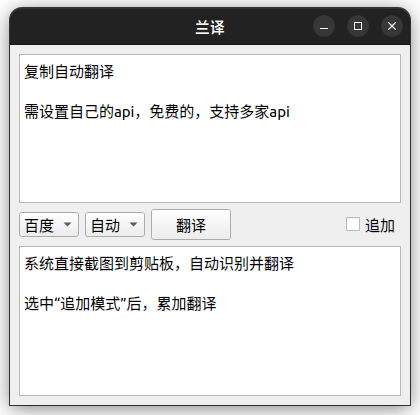
Task: Click the 翻译 button
Action: point(191,225)
